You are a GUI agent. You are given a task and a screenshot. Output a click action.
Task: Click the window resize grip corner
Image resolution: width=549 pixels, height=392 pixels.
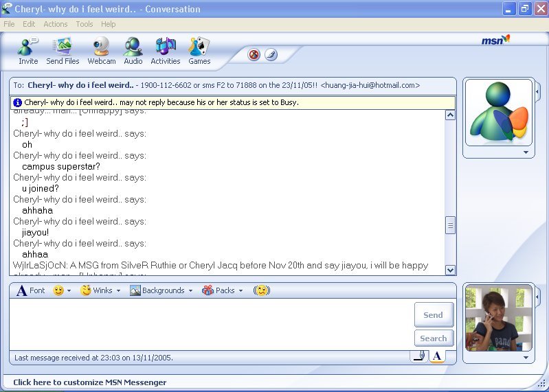point(542,383)
